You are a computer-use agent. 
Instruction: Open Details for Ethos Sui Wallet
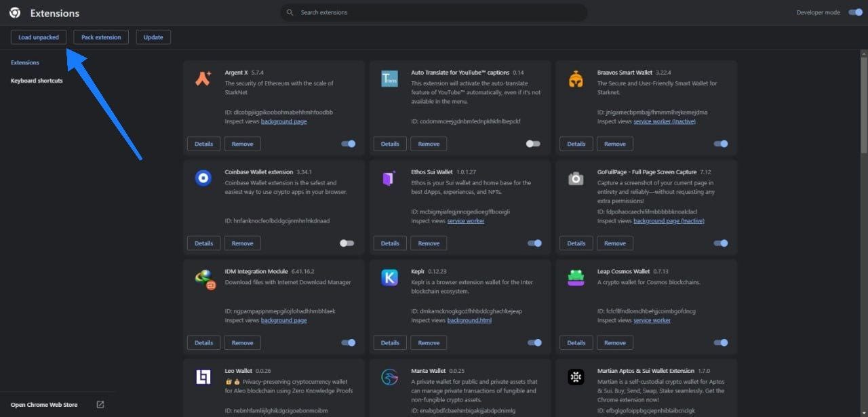point(390,243)
